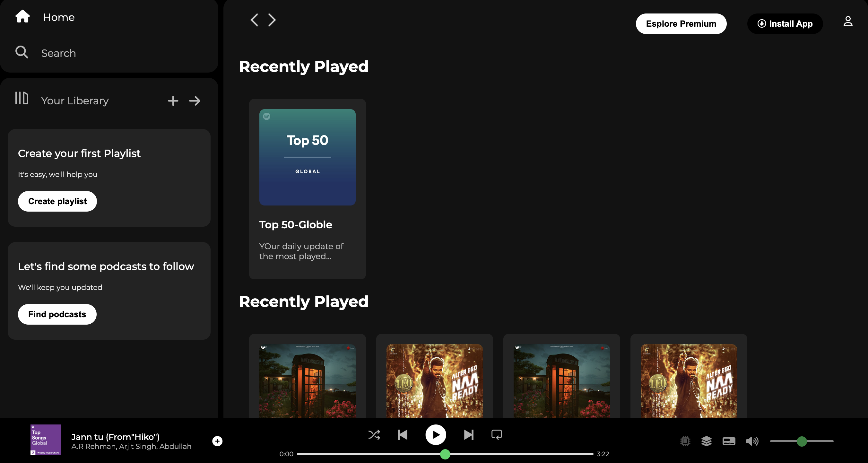
Task: Click the Search magnifier icon
Action: [x=22, y=52]
